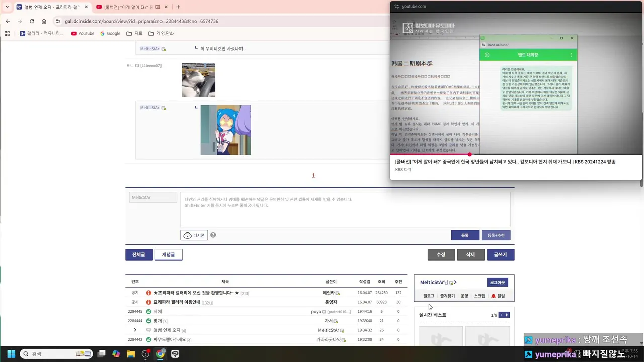Image resolution: width=644 pixels, height=362 pixels.
Task: Show next 실시간 베스트 page
Action: (x=507, y=315)
